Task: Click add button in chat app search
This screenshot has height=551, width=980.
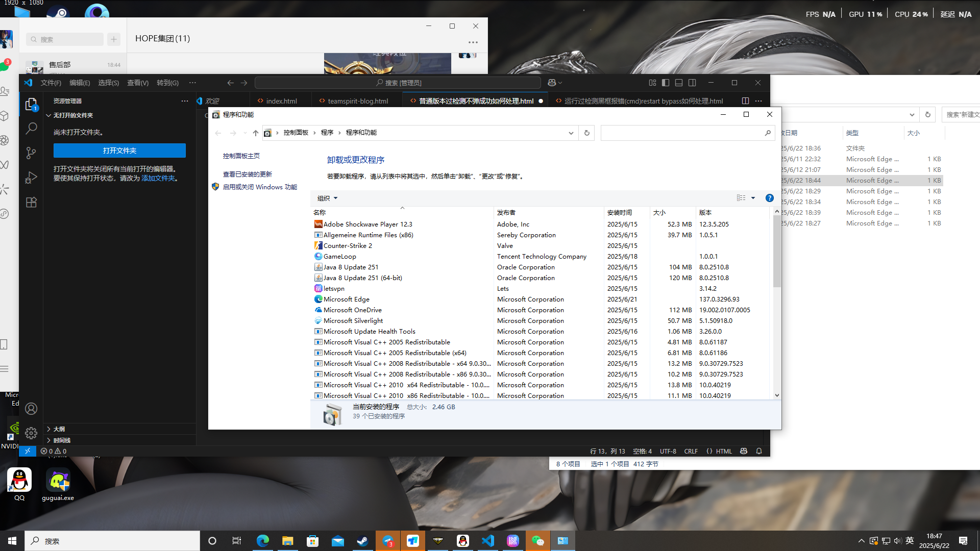Action: pyautogui.click(x=114, y=39)
